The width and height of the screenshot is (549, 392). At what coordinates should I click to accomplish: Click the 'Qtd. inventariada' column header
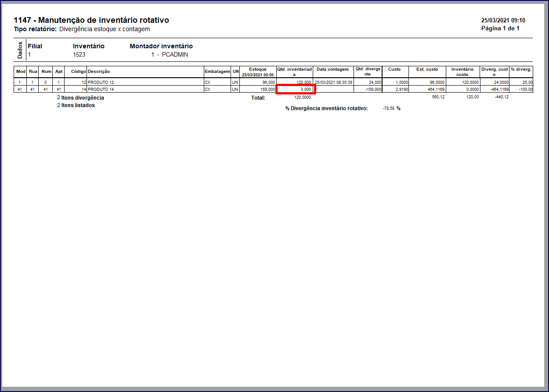294,72
